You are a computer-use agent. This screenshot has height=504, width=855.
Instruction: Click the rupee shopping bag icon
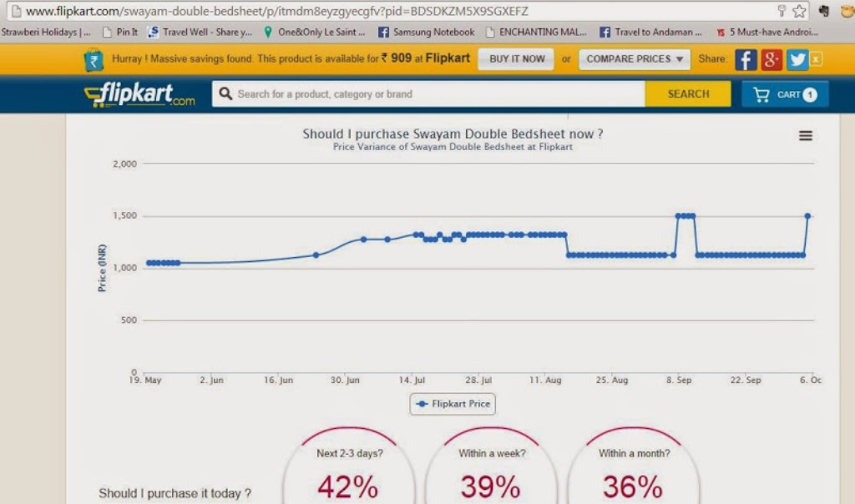click(x=94, y=60)
